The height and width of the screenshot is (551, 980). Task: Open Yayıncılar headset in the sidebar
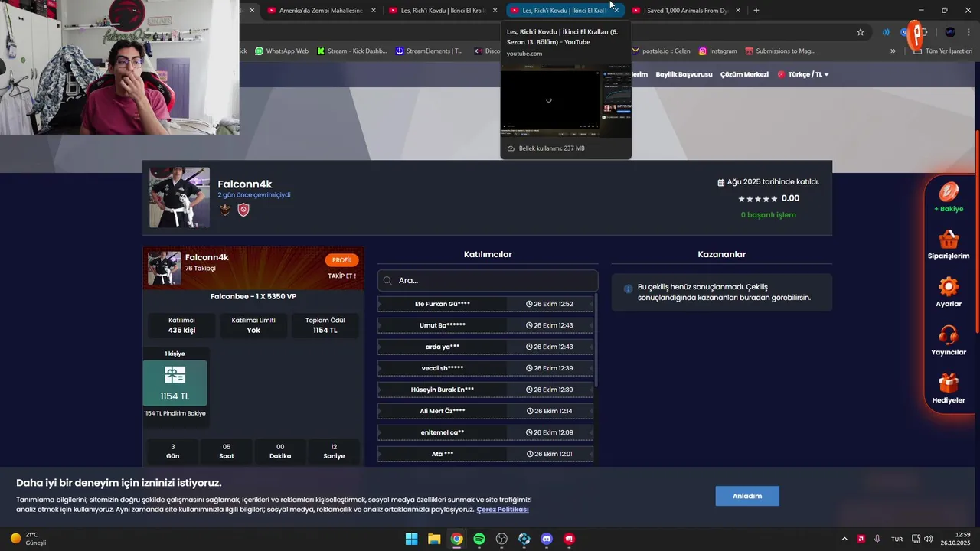[x=949, y=341]
